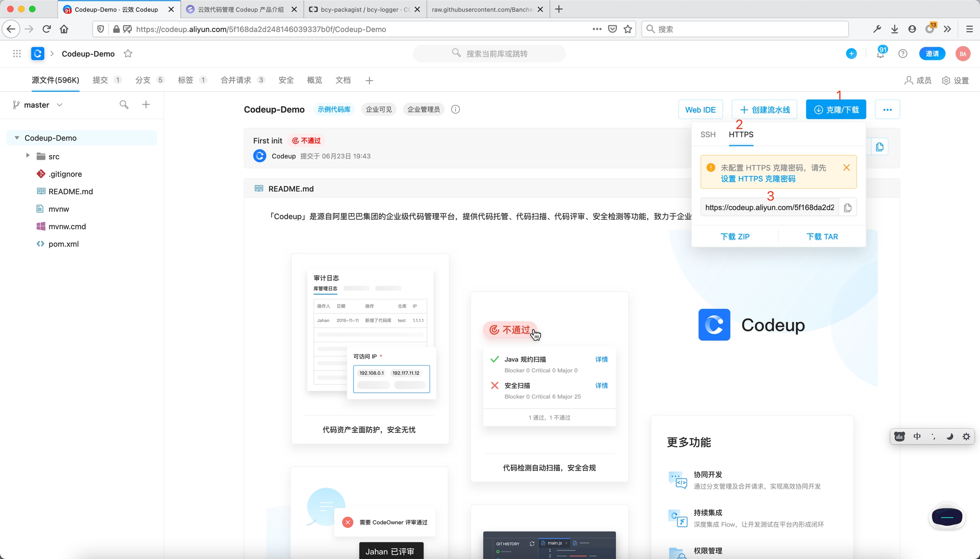980x559 pixels.
Task: Show repository info circle icon
Action: [x=455, y=110]
